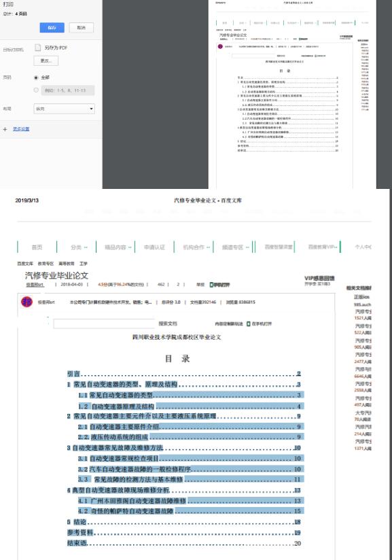Click contents entry 4.2 奇怪的帕萨特自动变速器故障
The width and height of the screenshot is (392, 560).
click(191, 511)
